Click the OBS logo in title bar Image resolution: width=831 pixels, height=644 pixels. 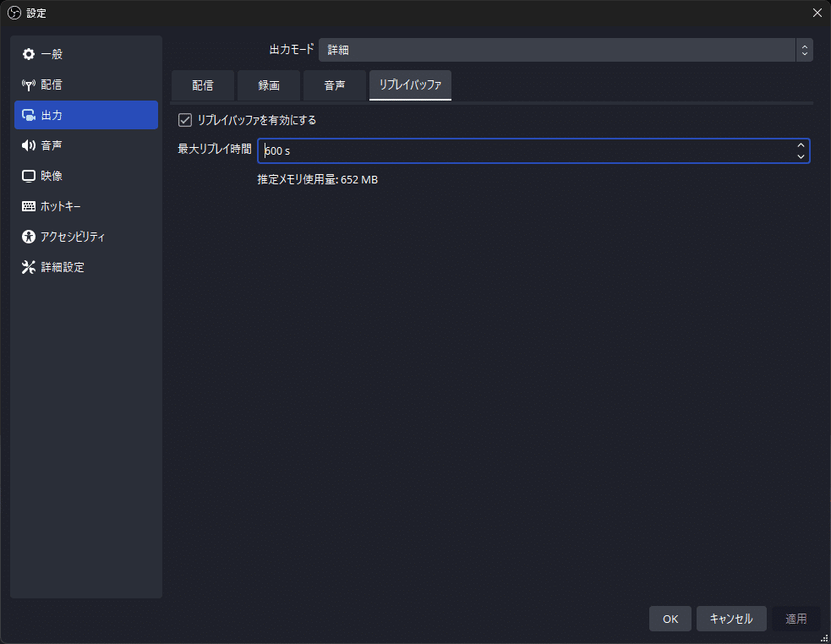[14, 13]
